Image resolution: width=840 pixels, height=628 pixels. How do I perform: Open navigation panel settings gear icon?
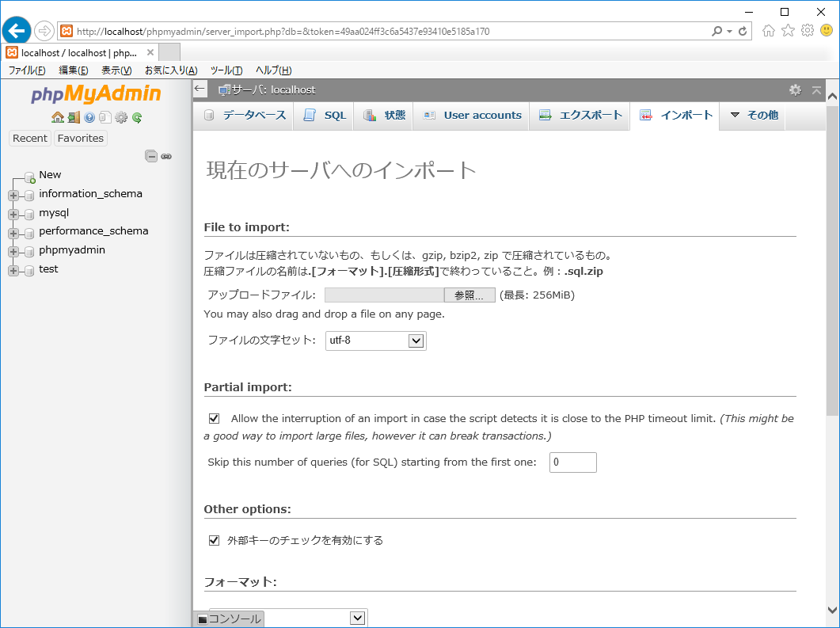121,117
